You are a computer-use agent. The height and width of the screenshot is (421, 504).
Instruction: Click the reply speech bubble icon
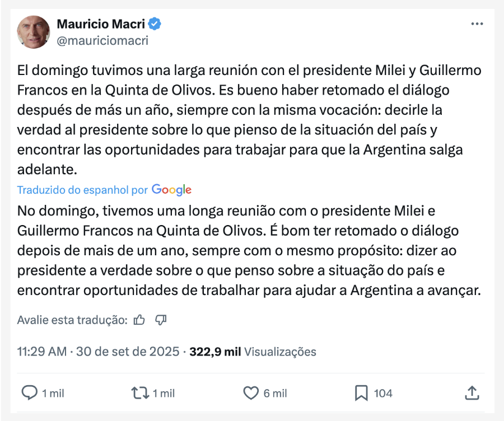[x=29, y=393]
